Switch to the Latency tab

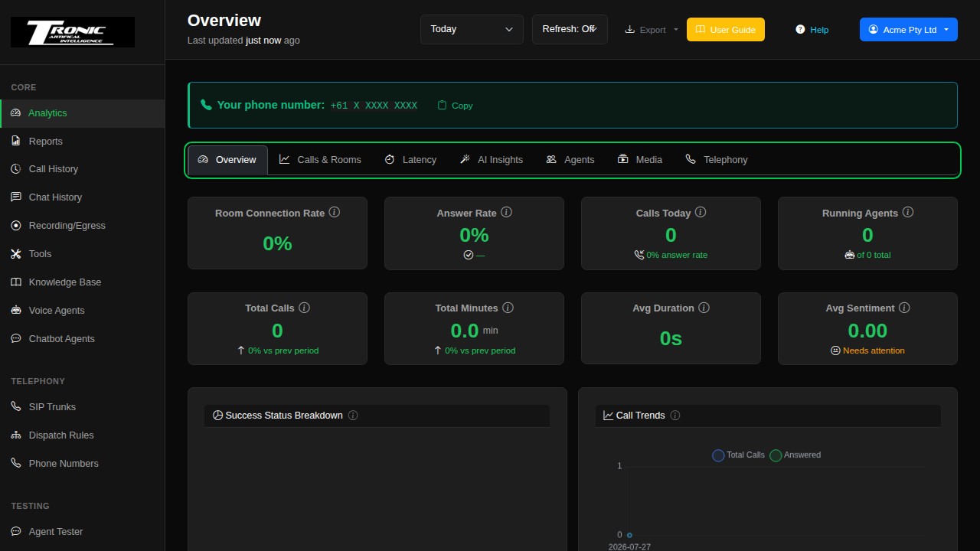click(x=410, y=160)
